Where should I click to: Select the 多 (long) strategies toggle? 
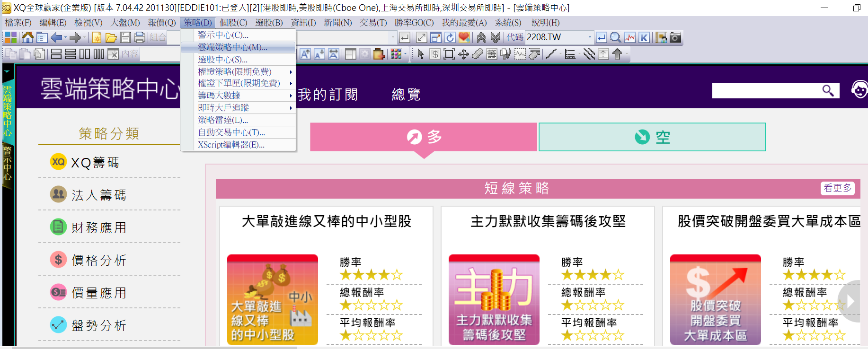424,137
